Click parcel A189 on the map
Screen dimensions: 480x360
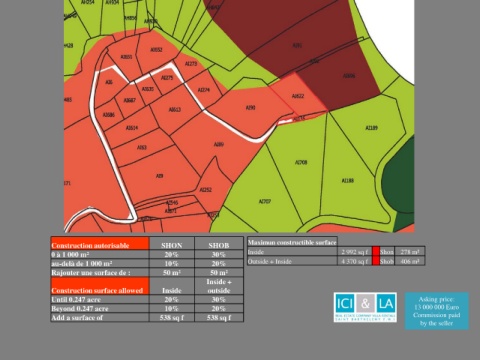tap(219, 144)
